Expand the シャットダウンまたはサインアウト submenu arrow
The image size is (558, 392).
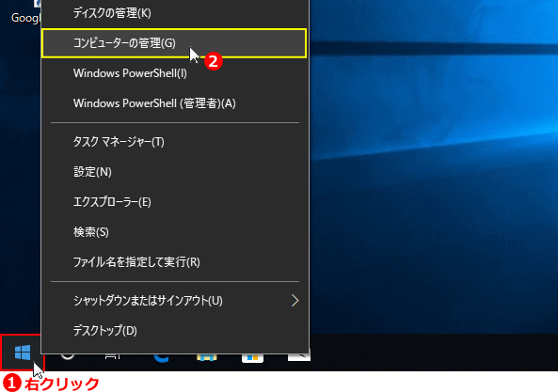[x=295, y=301]
